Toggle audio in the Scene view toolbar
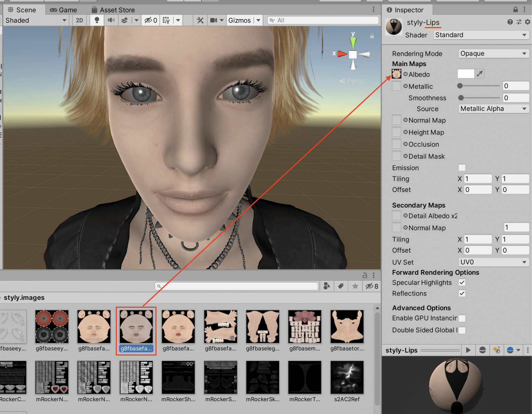 111,20
